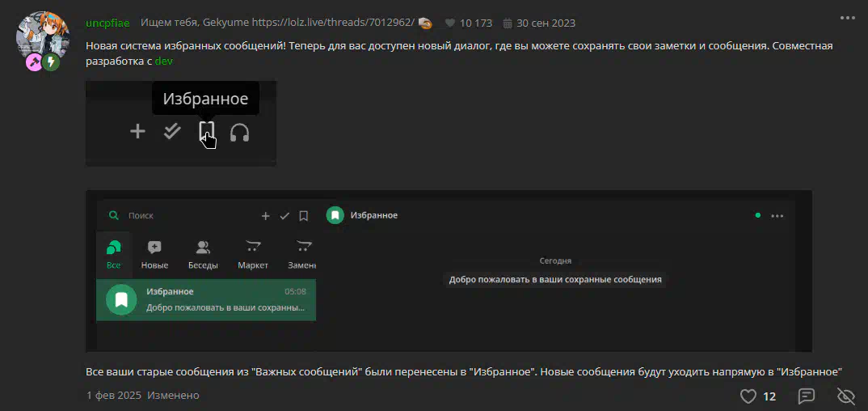Open the dev user mention link
This screenshot has width=868, height=411.
point(163,61)
